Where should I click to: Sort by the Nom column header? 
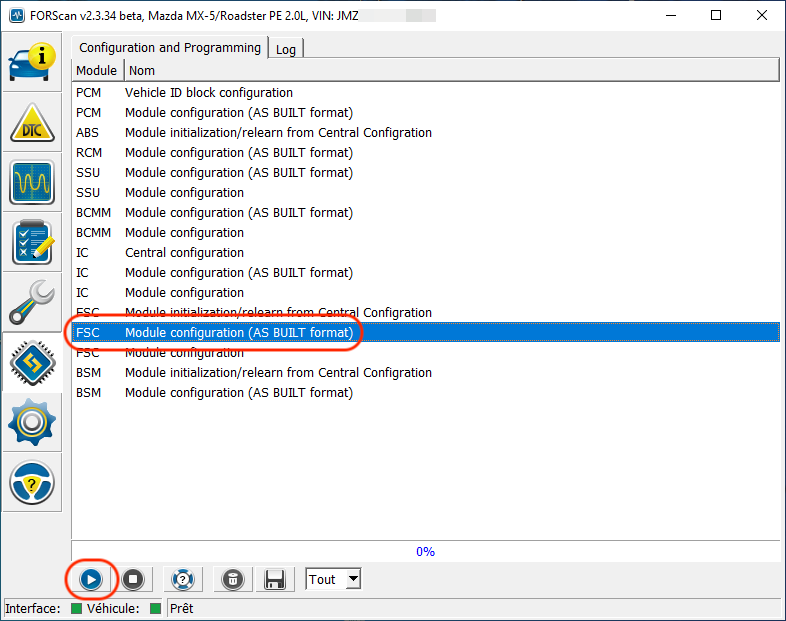[x=451, y=71]
